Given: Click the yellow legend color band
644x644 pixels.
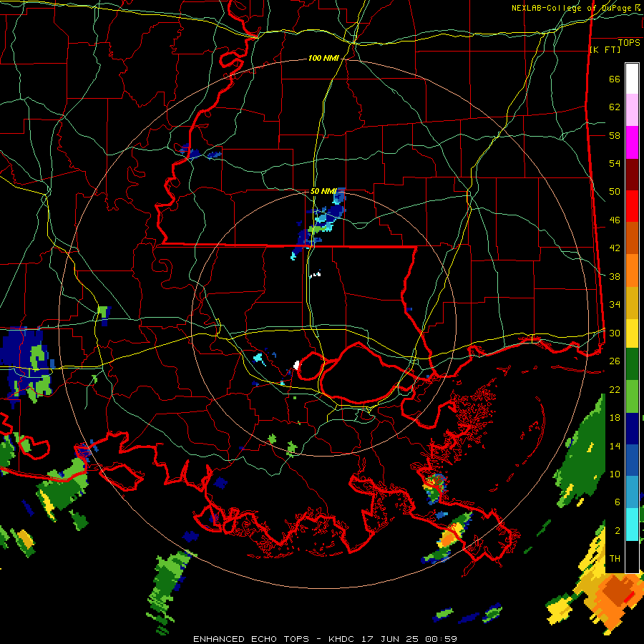Looking at the screenshot, I should (x=632, y=333).
